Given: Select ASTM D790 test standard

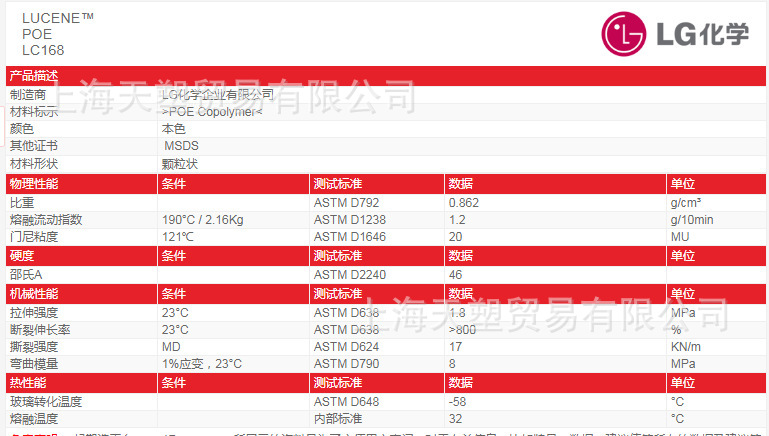Looking at the screenshot, I should click(x=346, y=364).
